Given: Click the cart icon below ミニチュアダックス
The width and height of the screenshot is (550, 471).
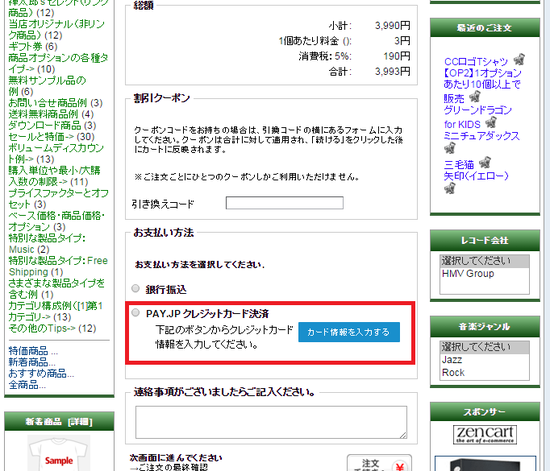Looking at the screenshot, I should 450,148.
